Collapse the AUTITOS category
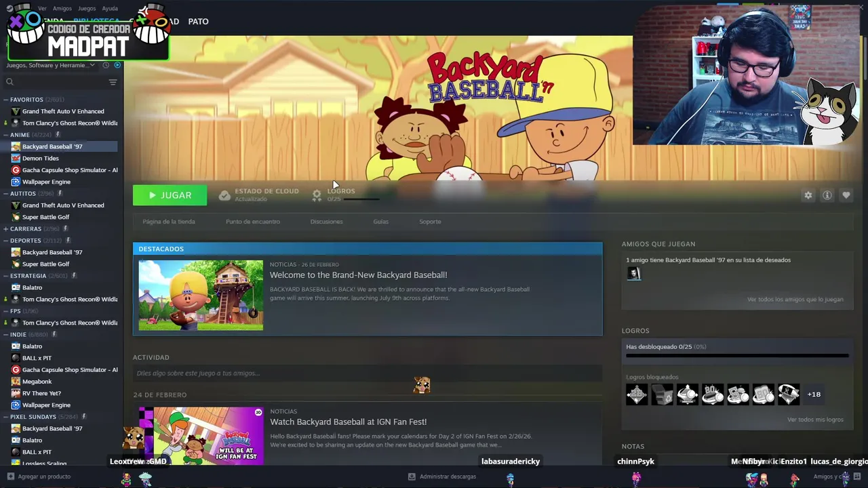This screenshot has width=868, height=488. pos(6,193)
